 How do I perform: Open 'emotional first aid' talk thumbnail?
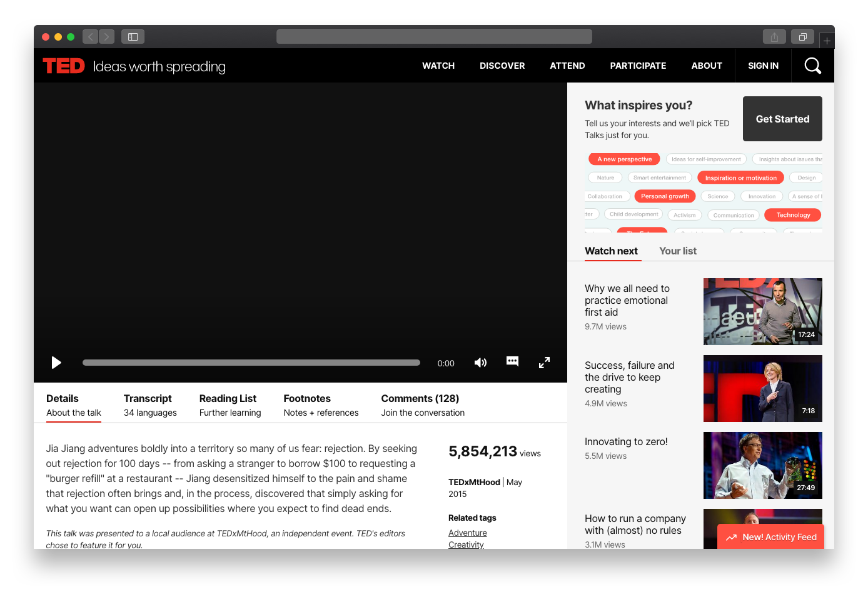point(762,311)
